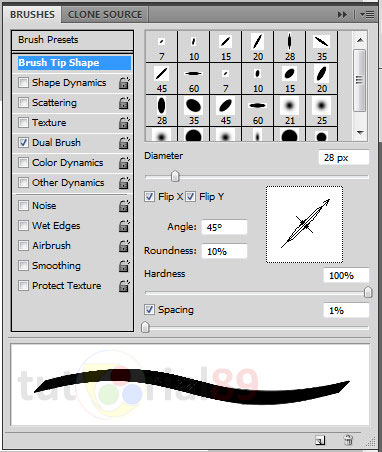Screen dimensions: 382x452
Task: Click the Hardness slider handle
Action: [x=368, y=292]
